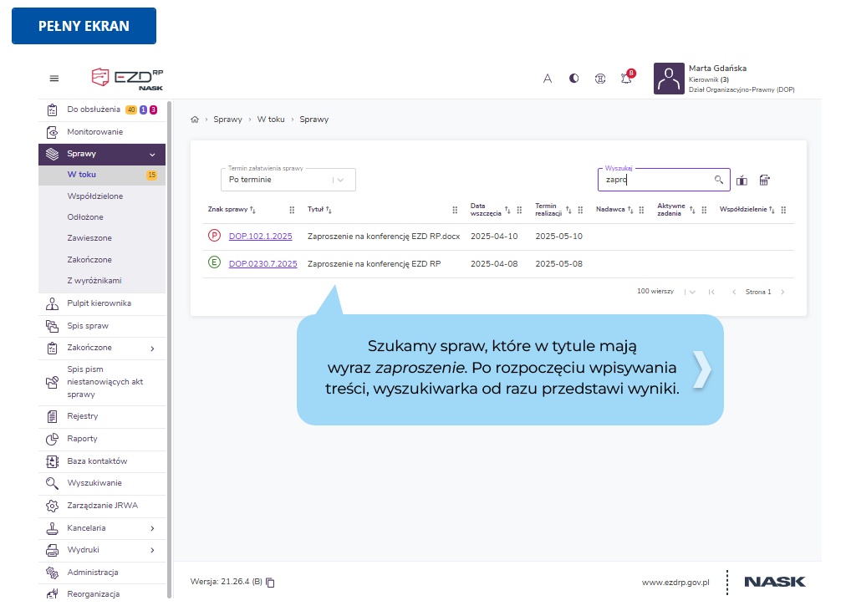Open the notifications bell icon

coord(626,79)
